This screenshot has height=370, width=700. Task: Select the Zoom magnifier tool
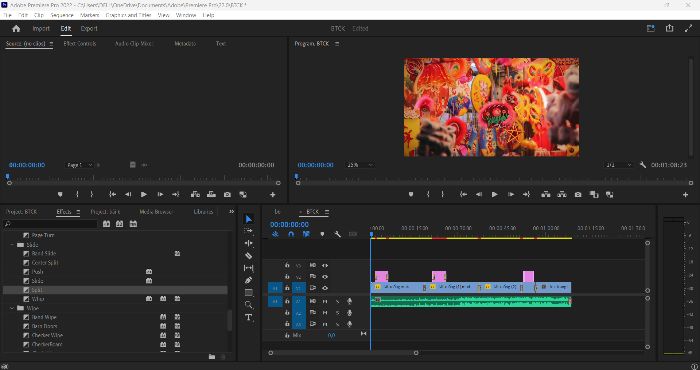point(249,305)
